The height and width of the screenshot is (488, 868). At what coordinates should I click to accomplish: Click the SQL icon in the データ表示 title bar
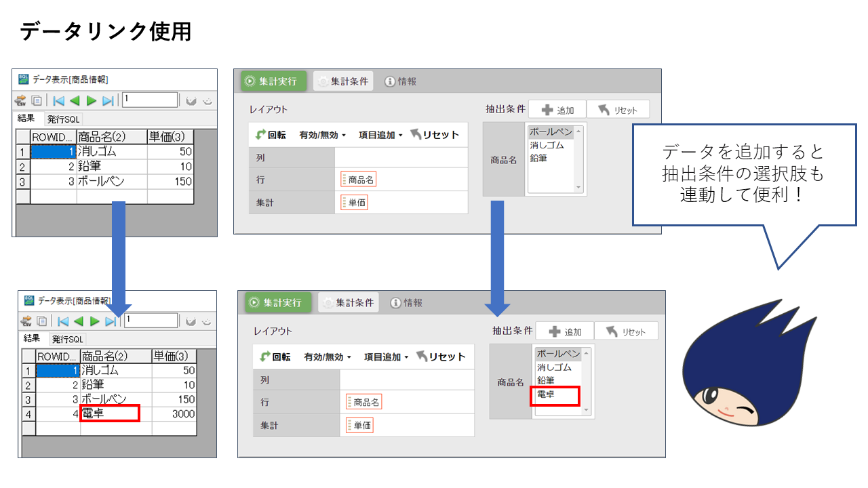[x=23, y=78]
